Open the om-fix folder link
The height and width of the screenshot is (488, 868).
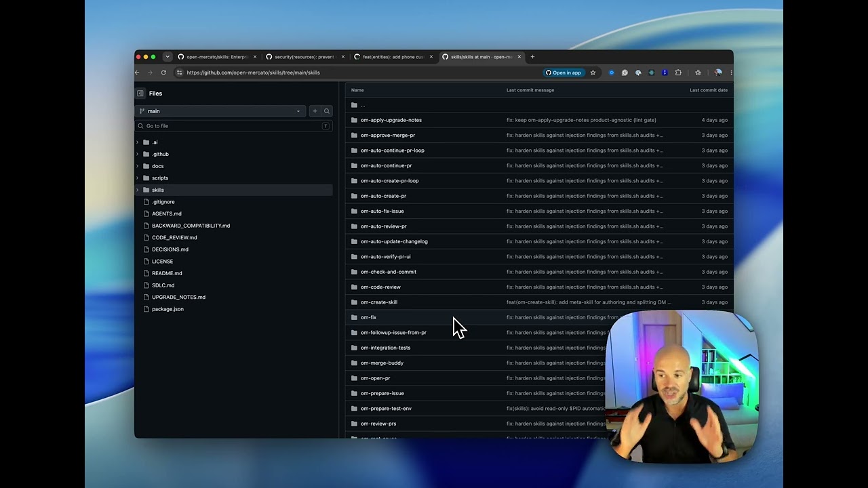[368, 317]
